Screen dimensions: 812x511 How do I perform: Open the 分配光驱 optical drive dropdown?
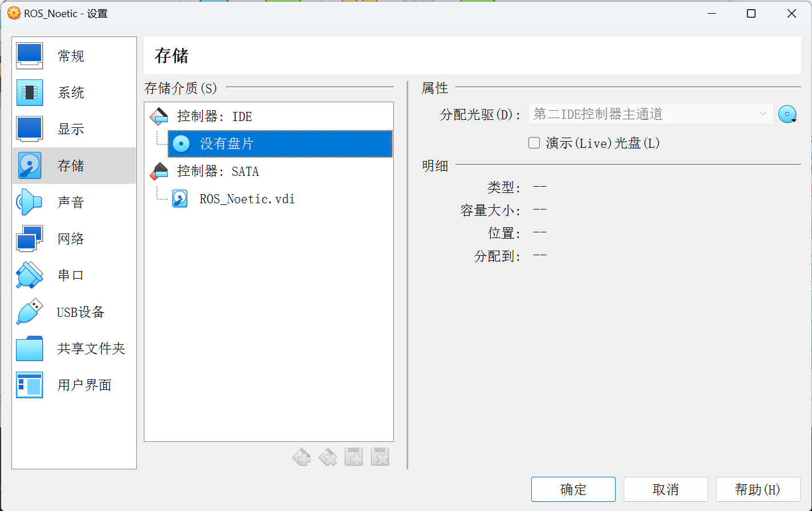(x=651, y=114)
